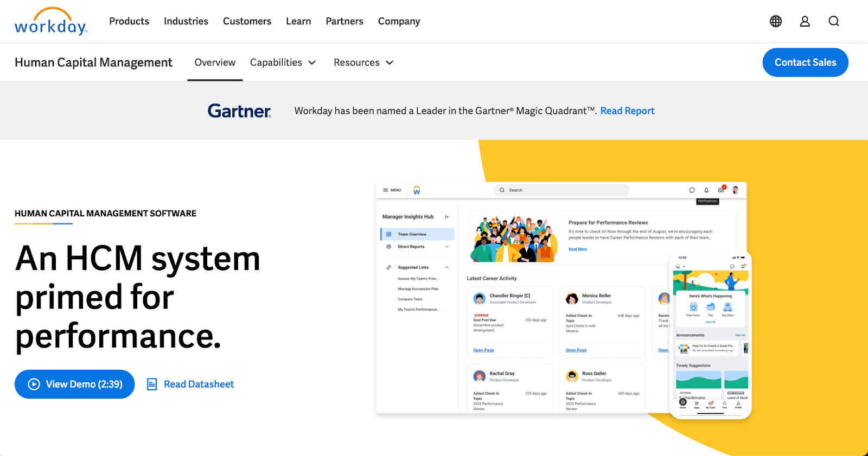Click 'Compare Team' in preview sidebar
This screenshot has height=456, width=868.
(410, 299)
